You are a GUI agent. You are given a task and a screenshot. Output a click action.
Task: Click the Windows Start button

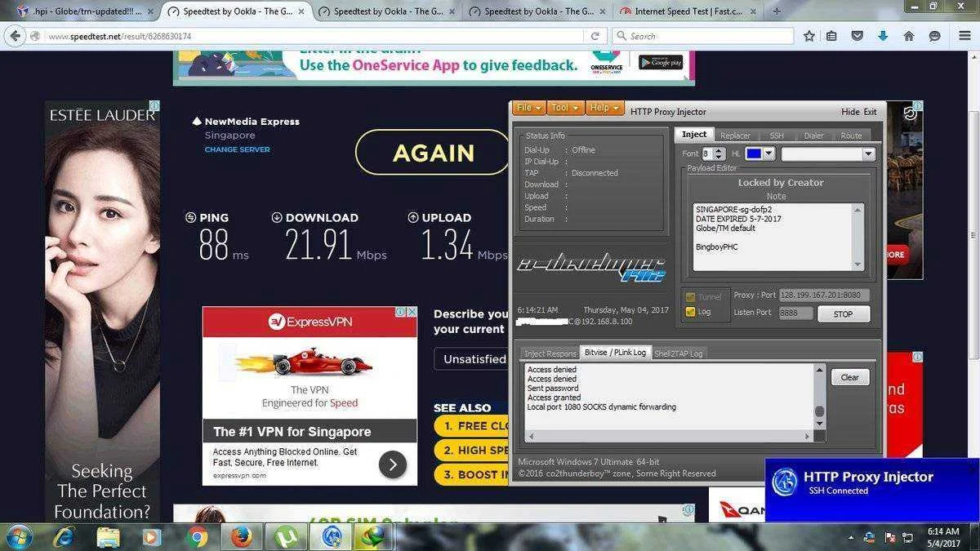[x=19, y=537]
